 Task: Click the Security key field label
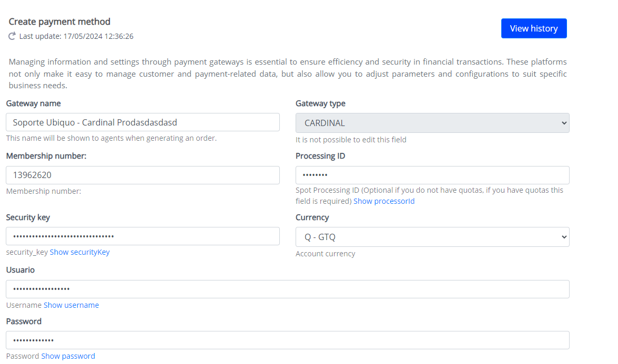[x=28, y=217]
